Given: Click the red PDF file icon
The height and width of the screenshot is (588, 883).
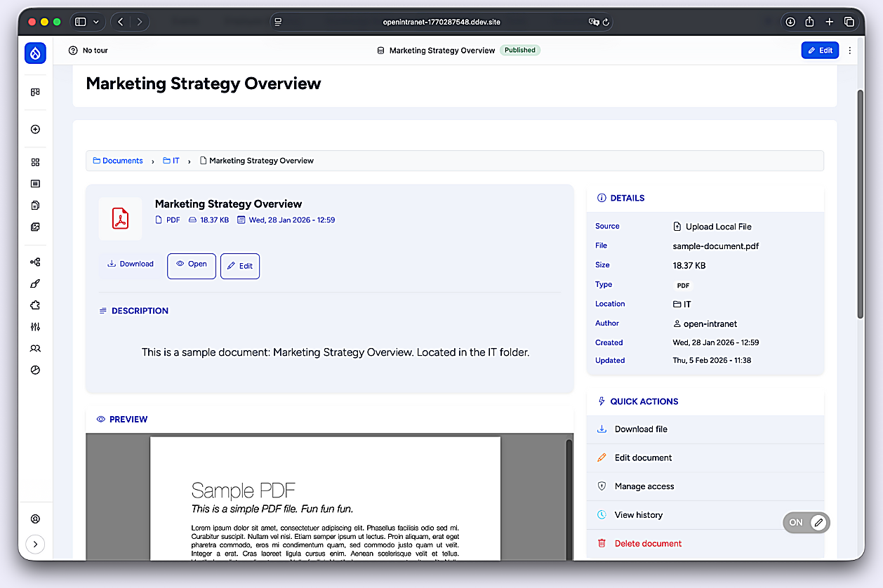Looking at the screenshot, I should coord(120,219).
